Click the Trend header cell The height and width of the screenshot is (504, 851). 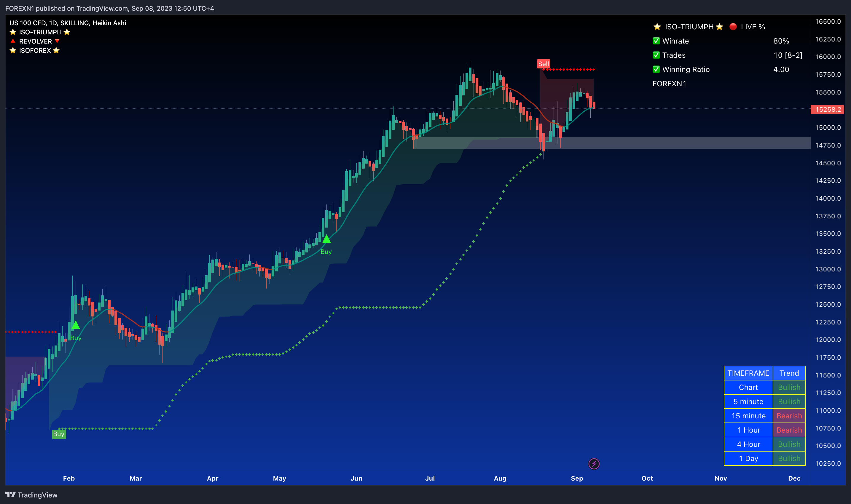coord(789,373)
